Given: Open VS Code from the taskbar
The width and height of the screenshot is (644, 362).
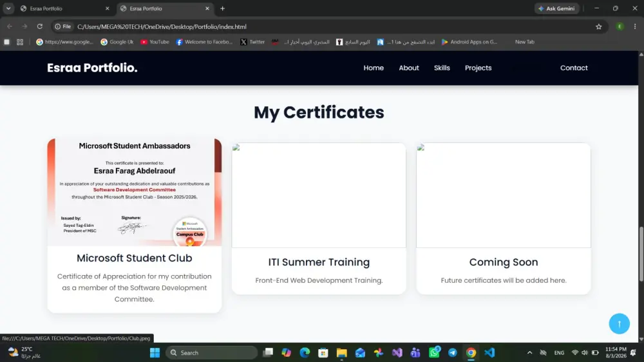Looking at the screenshot, I should 489,352.
